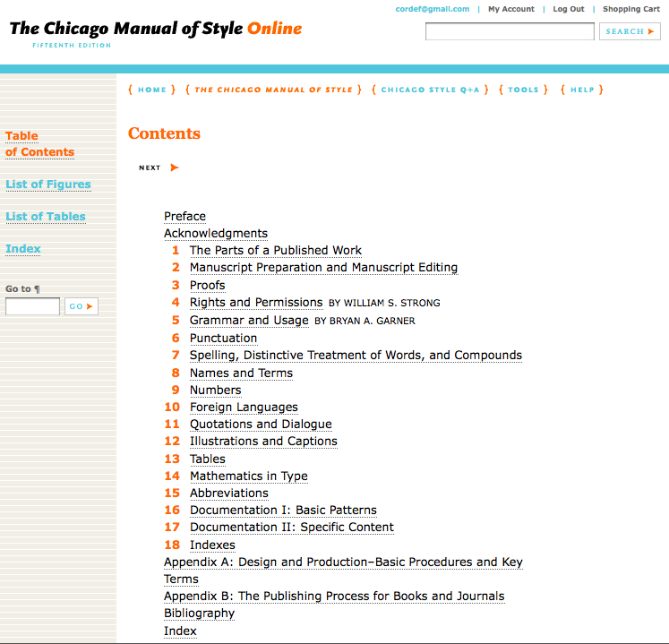
Task: Click The Chicago Manual of Style Online logo
Action: (156, 29)
